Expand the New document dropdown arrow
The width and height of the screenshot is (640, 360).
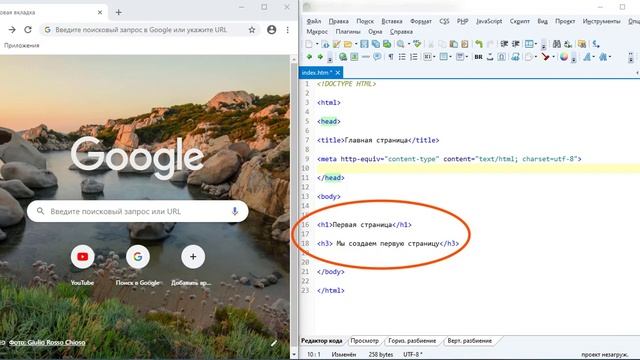pos(317,44)
